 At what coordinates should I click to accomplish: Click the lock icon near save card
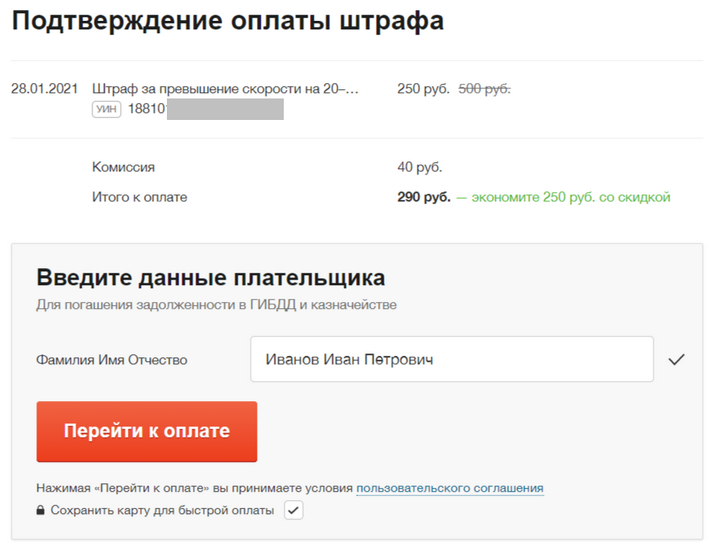pos(40,510)
